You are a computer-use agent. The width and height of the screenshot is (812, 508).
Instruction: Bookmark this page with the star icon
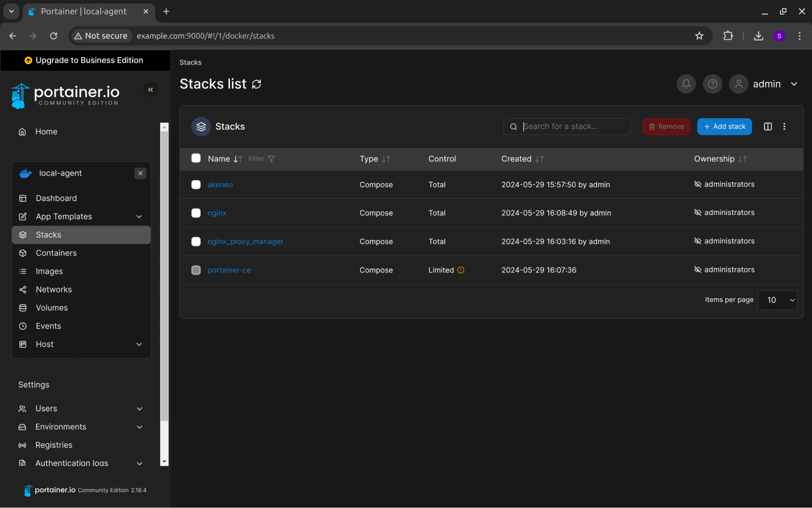(699, 36)
